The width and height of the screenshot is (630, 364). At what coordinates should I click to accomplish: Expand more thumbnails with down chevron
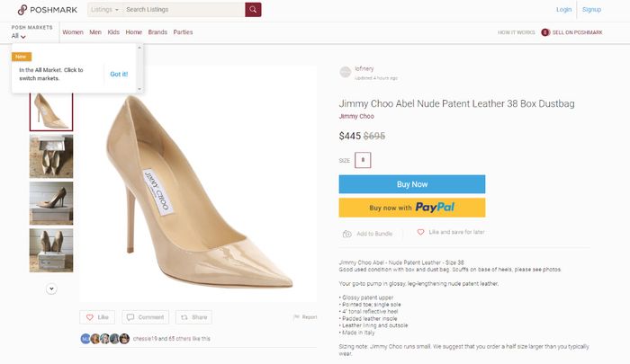pos(51,289)
